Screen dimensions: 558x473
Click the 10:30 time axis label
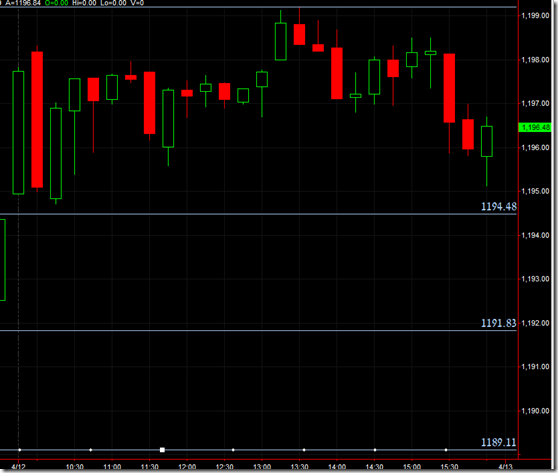click(x=75, y=467)
